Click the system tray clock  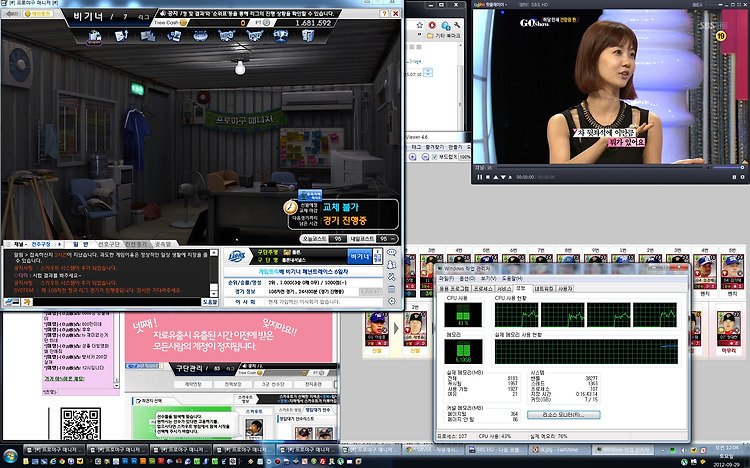[x=726, y=455]
